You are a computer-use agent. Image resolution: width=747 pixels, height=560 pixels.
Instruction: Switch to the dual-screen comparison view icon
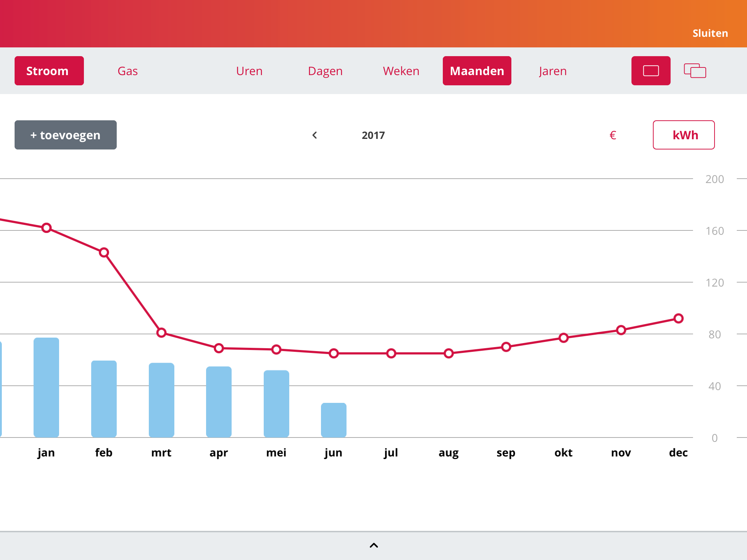click(x=695, y=71)
